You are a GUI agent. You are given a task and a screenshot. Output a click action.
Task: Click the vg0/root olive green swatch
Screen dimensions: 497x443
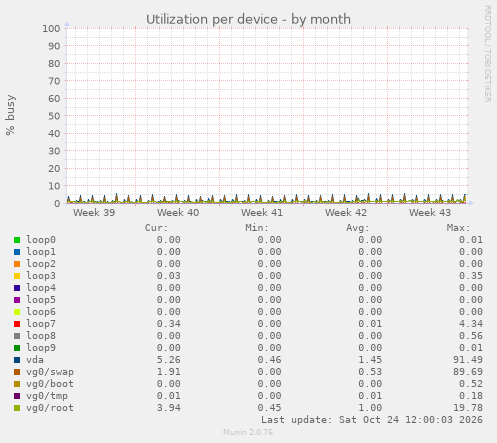coord(17,408)
